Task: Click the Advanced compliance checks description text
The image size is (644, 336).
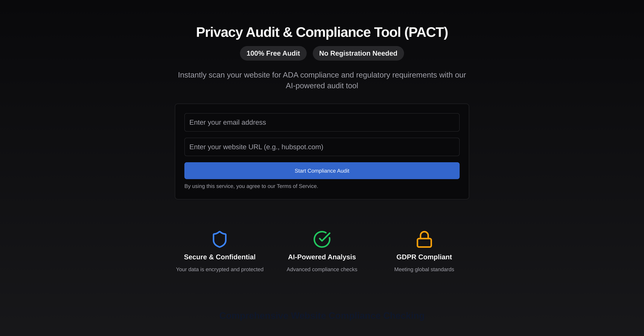Action: (322, 269)
